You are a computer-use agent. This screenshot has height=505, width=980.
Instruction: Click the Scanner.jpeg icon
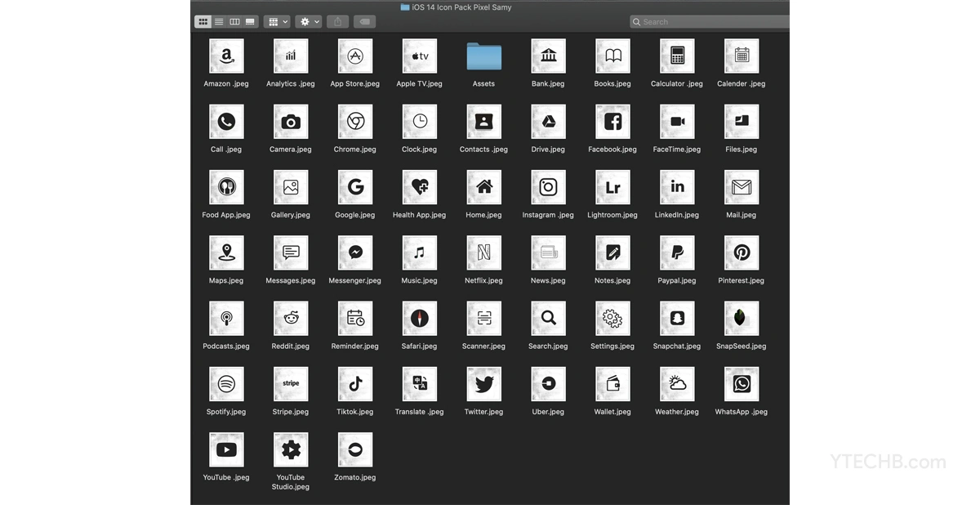tap(484, 319)
